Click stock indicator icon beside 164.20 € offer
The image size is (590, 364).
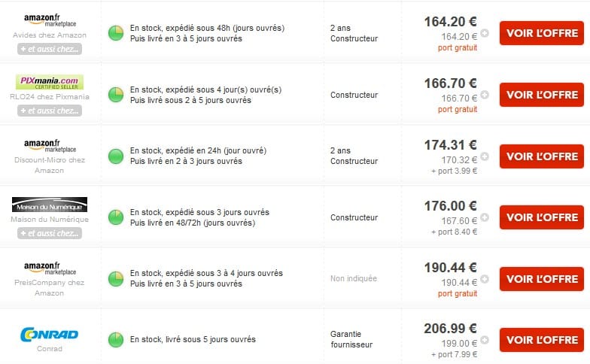click(x=116, y=33)
